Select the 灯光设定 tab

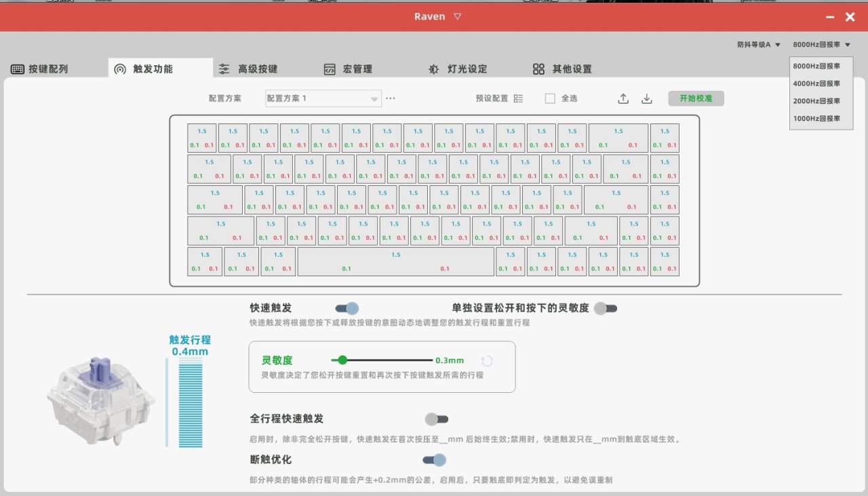coord(458,69)
